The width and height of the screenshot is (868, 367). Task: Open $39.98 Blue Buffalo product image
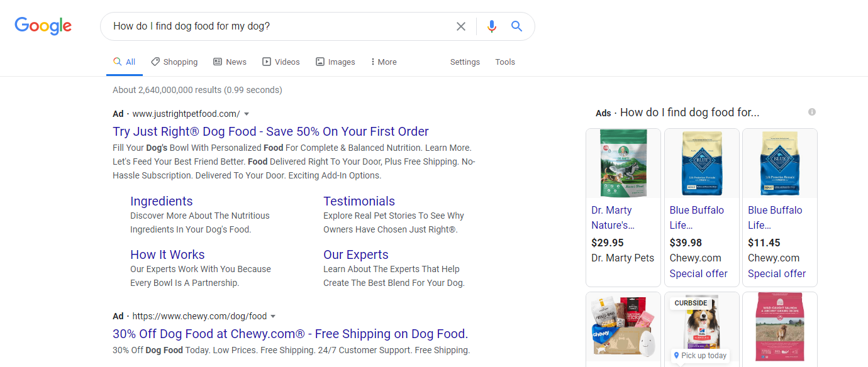point(701,163)
